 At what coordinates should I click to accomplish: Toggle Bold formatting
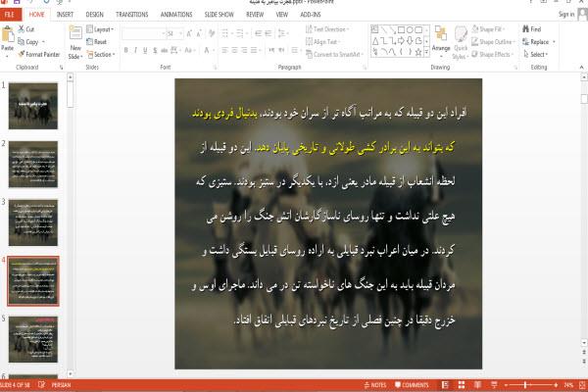click(x=126, y=50)
